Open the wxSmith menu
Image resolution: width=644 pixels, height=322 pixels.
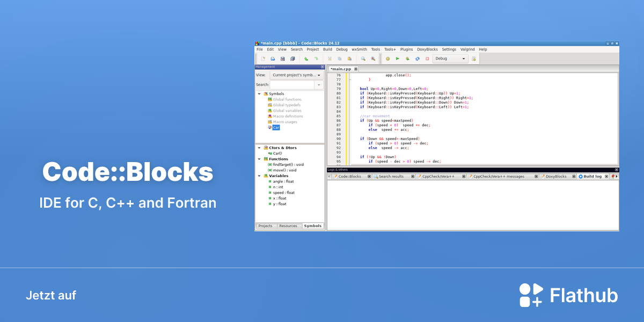360,49
